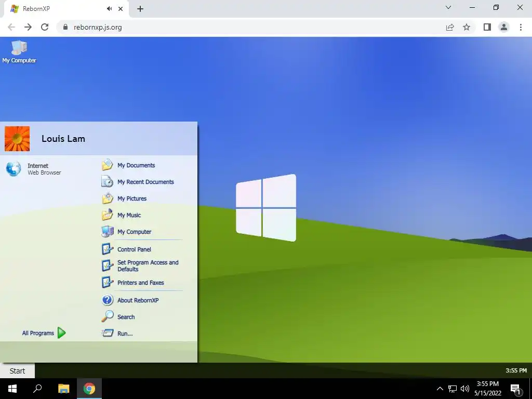Click the All Programs label
This screenshot has width=532, height=399.
[x=38, y=333]
